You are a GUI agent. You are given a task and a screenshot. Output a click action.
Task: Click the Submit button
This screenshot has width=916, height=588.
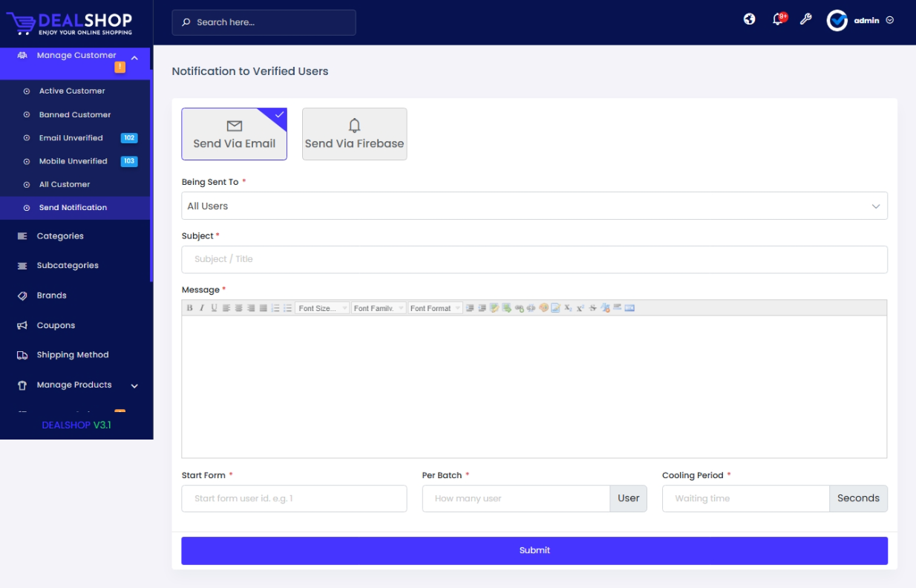tap(534, 550)
